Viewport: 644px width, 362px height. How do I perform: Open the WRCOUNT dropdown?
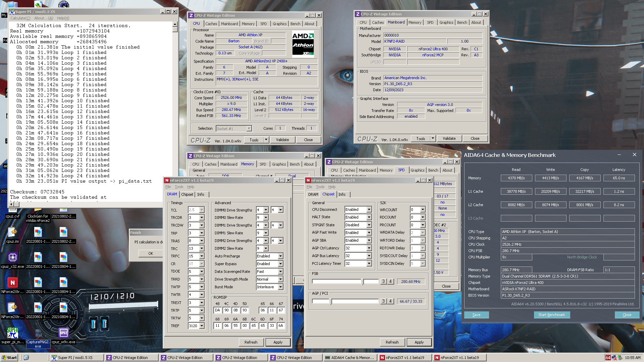tap(423, 209)
